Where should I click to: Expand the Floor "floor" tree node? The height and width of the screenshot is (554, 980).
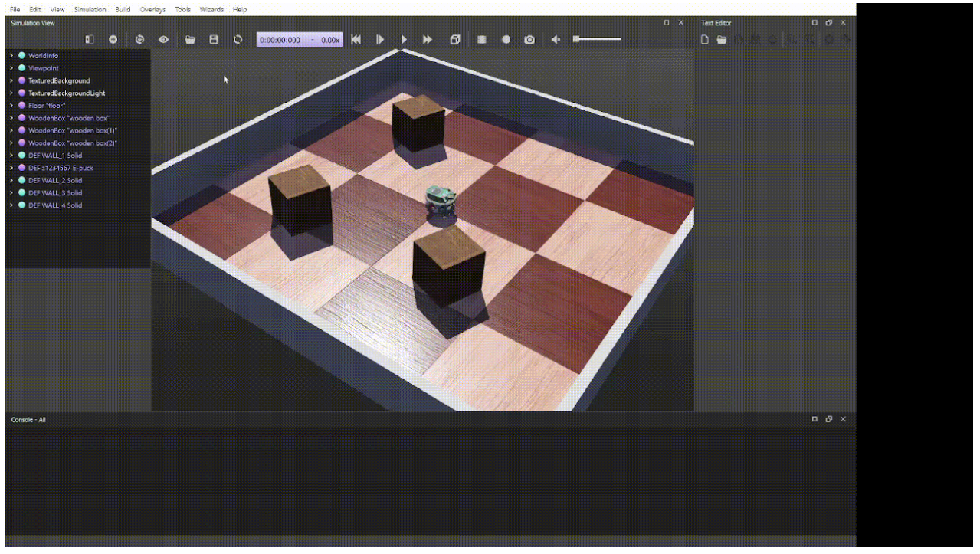pos(11,106)
